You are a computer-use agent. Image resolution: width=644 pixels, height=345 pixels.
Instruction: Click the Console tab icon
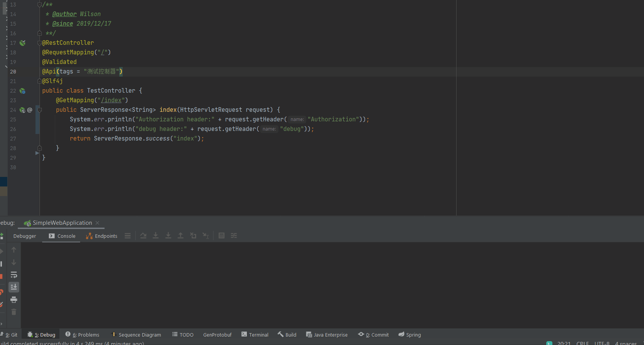[x=52, y=236]
